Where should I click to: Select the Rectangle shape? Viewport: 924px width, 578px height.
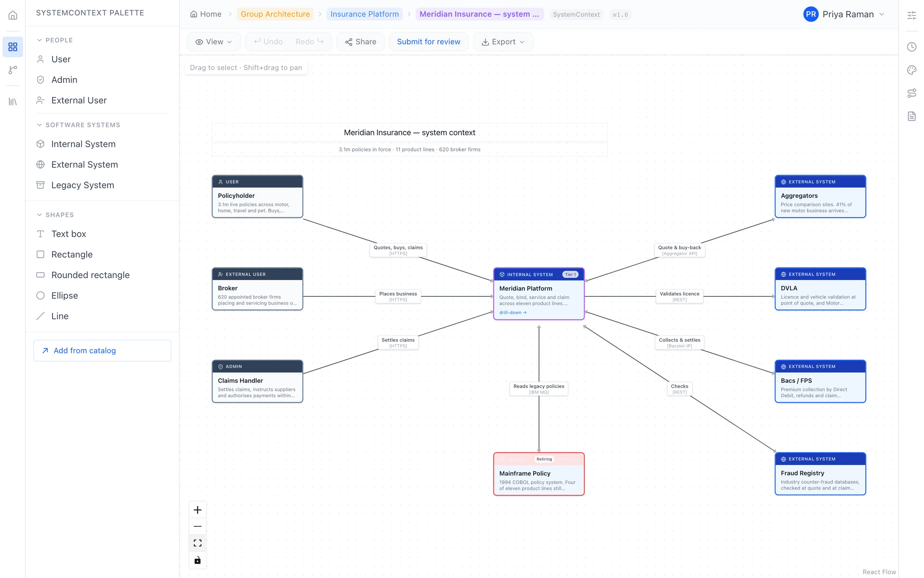[102, 254]
